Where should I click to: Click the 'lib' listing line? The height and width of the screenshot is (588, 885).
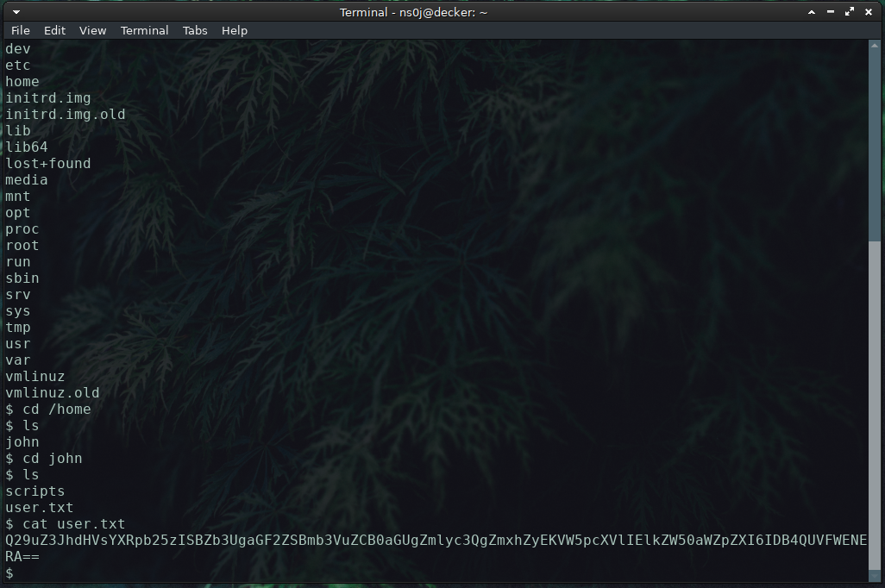[17, 131]
